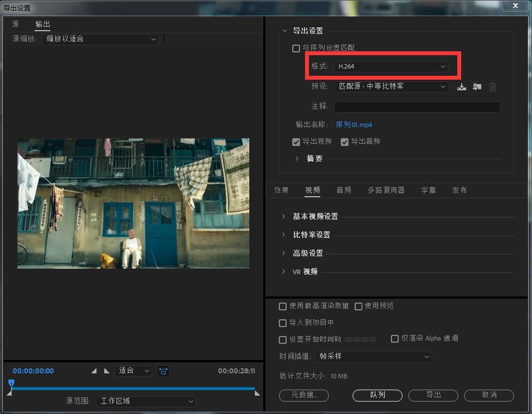
Task: Open the 格式 H.264 dropdown
Action: coord(390,66)
